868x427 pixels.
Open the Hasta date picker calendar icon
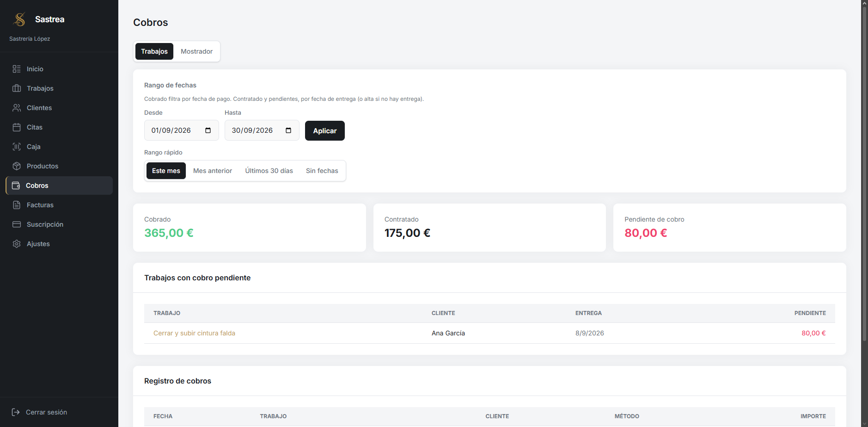click(288, 130)
